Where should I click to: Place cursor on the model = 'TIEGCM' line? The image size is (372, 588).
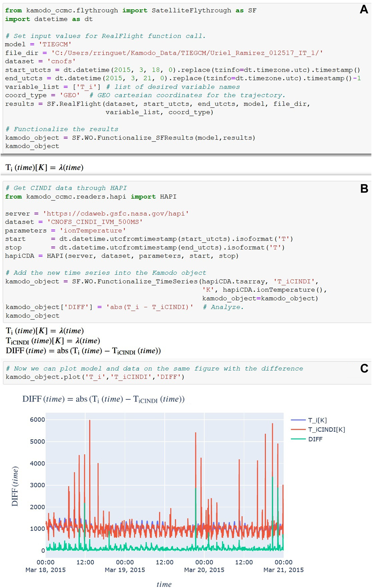(x=38, y=44)
